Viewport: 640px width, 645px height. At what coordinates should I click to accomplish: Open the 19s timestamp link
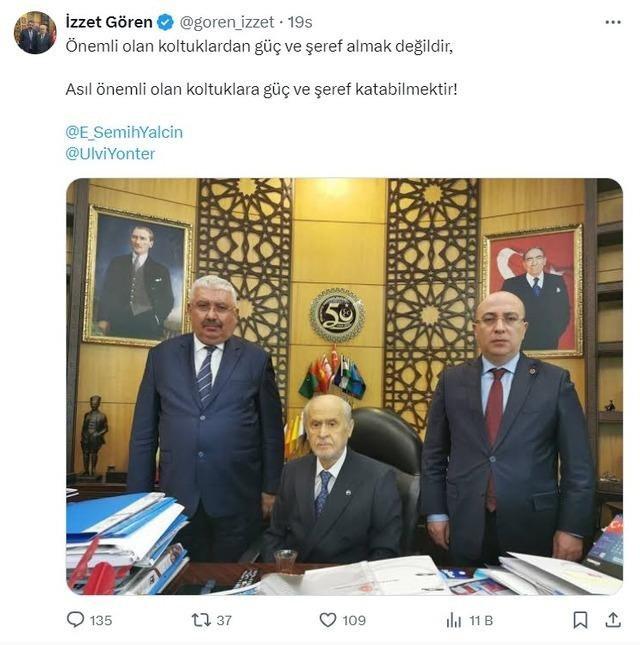pos(300,22)
